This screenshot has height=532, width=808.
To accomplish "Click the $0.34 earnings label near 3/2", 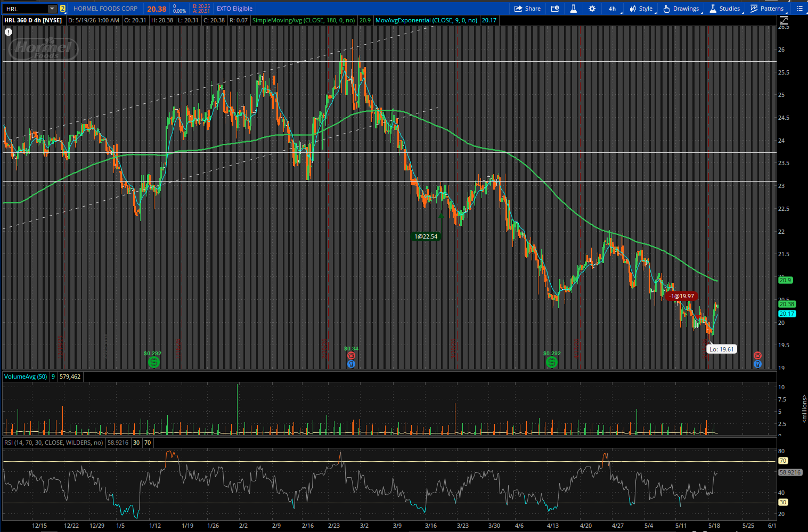I will point(351,349).
